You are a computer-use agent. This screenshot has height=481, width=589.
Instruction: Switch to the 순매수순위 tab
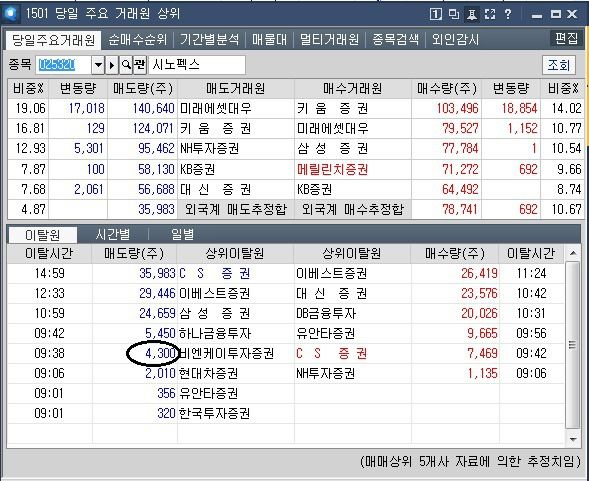[x=137, y=40]
